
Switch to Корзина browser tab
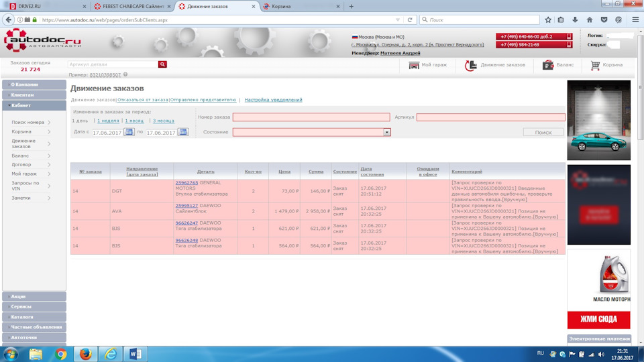(x=302, y=6)
